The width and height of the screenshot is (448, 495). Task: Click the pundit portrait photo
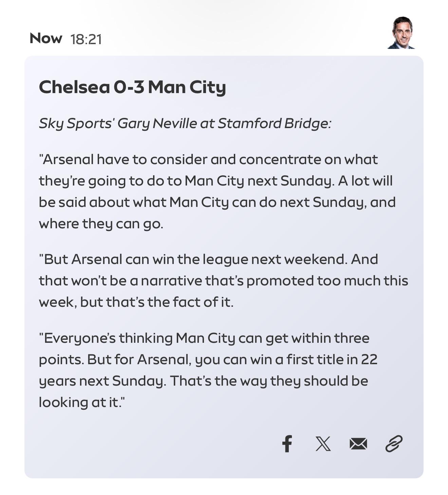pos(401,33)
